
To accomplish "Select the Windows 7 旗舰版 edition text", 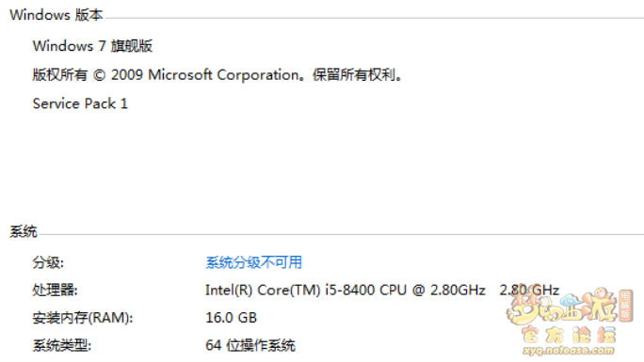I will click(x=93, y=46).
